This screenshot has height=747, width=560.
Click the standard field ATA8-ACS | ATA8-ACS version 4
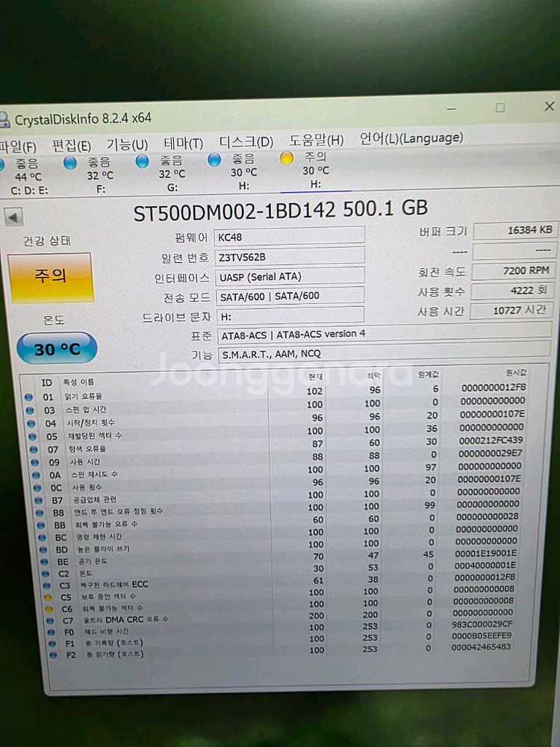click(x=384, y=334)
